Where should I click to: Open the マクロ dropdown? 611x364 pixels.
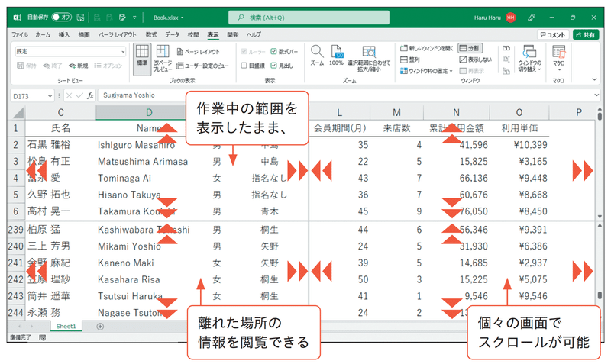click(x=559, y=59)
